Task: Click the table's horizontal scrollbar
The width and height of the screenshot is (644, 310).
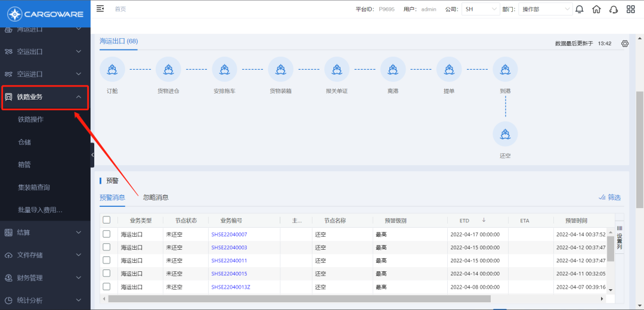Action: [298, 299]
